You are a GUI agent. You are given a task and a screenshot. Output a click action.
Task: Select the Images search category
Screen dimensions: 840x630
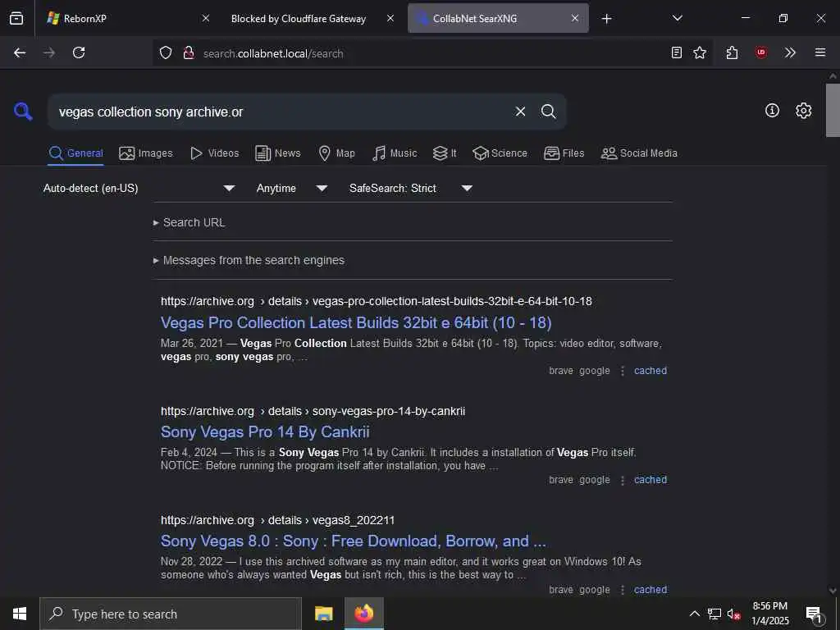click(x=146, y=153)
